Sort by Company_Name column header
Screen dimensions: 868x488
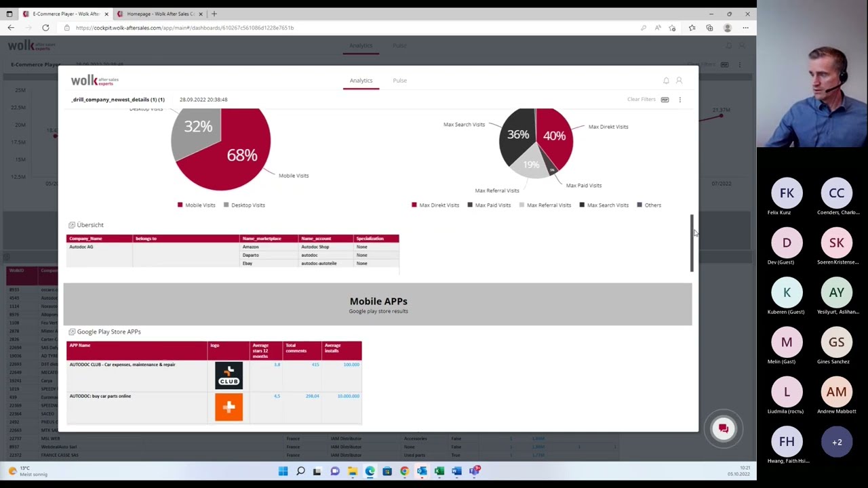(x=99, y=239)
